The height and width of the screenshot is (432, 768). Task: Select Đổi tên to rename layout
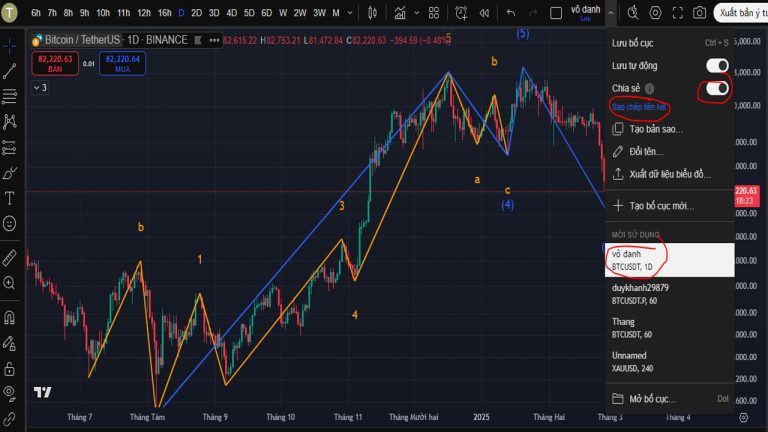coord(670,152)
